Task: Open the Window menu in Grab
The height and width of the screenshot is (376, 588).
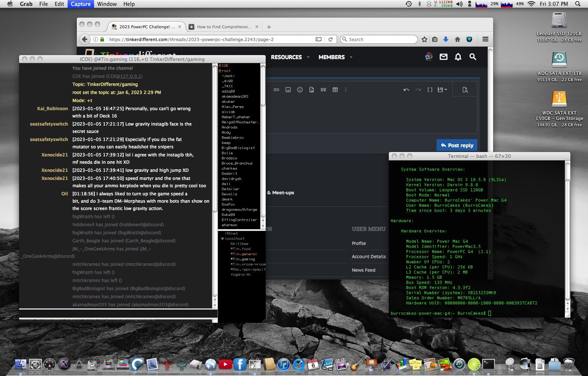Action: coord(107,4)
